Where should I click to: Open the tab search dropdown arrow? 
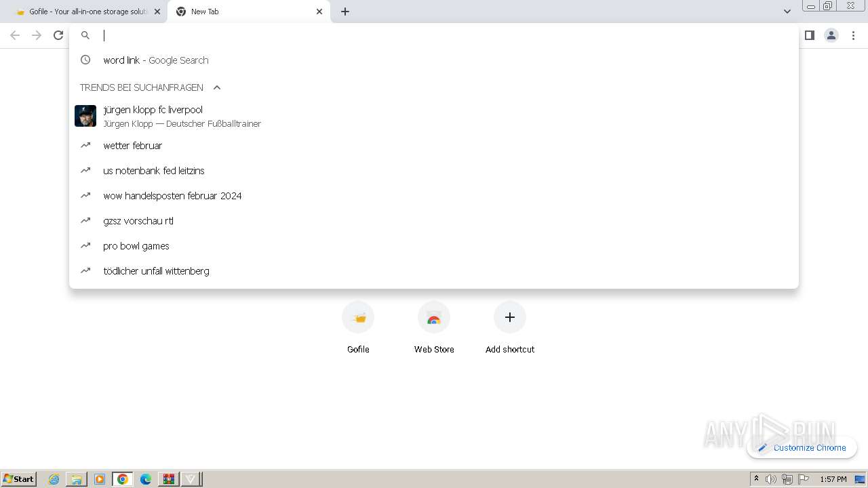787,12
